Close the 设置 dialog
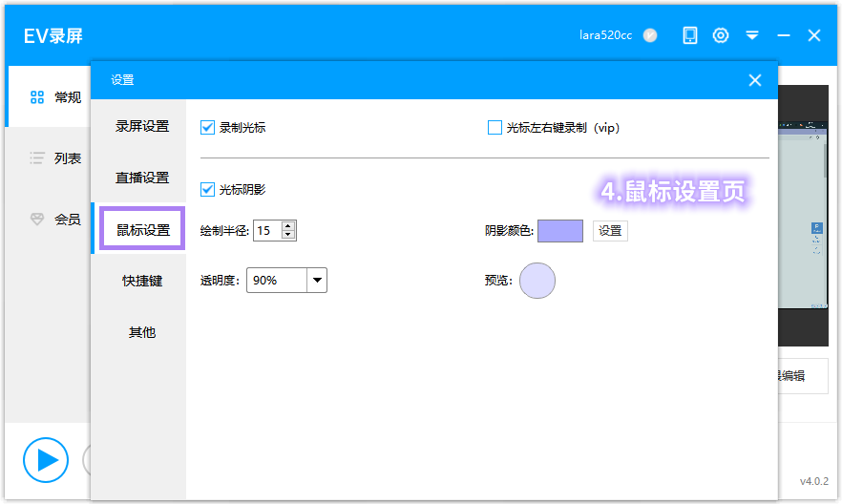 click(755, 80)
